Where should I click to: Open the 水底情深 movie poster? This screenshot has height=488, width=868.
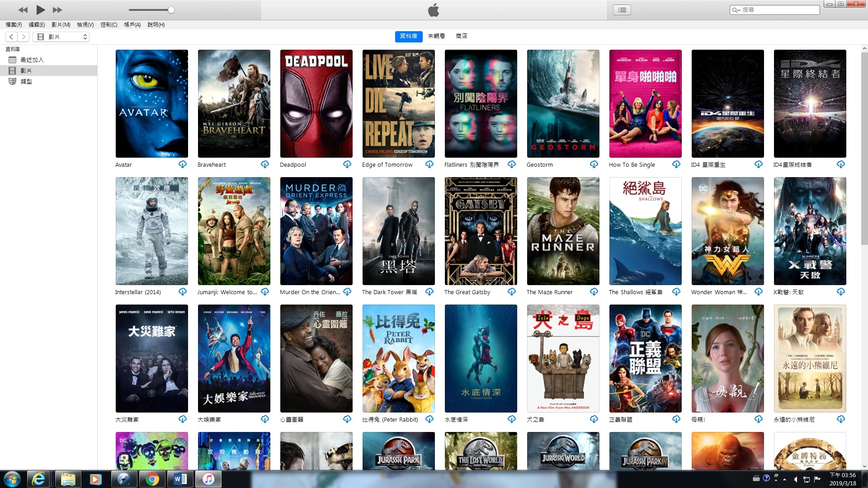(x=481, y=358)
